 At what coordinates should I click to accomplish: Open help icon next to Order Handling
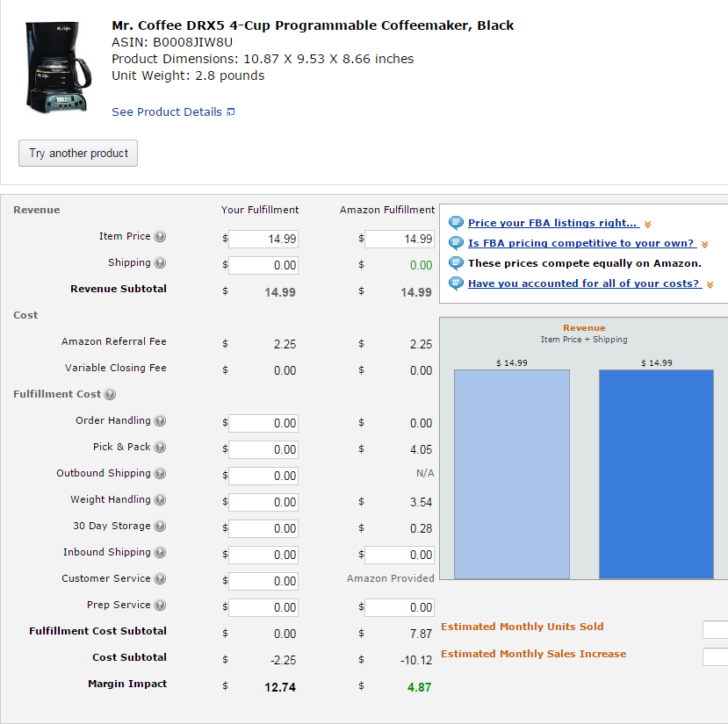pyautogui.click(x=160, y=420)
